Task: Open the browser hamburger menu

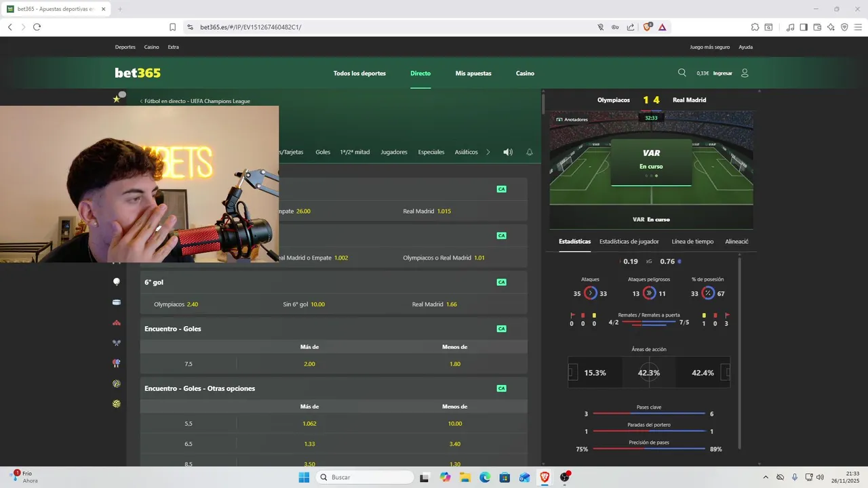Action: point(858,27)
